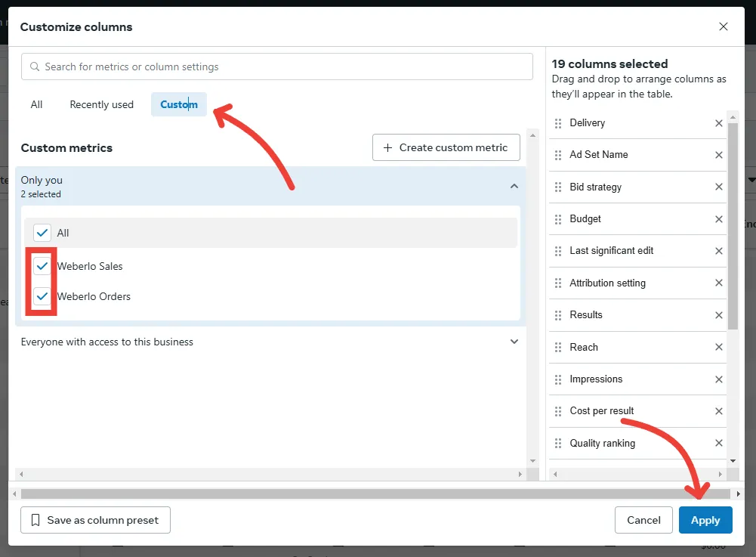The height and width of the screenshot is (557, 756).
Task: Switch to the All tab
Action: pyautogui.click(x=37, y=105)
